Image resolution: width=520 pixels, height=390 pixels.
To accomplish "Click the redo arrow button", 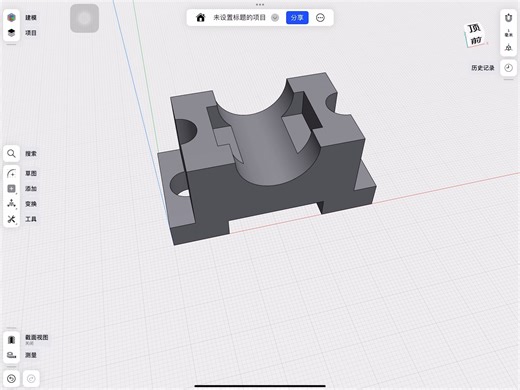I will tap(31, 379).
